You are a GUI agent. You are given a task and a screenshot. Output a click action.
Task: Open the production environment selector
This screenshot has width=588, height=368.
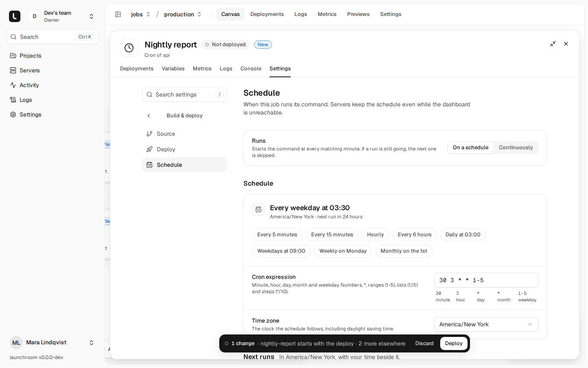[183, 14]
